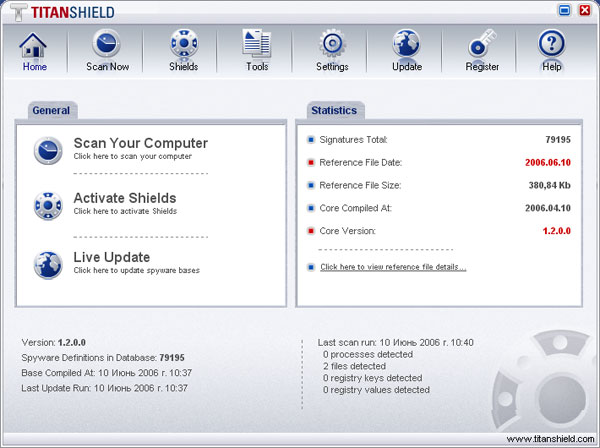Select the Statistics tab
This screenshot has width=600, height=448.
(334, 110)
